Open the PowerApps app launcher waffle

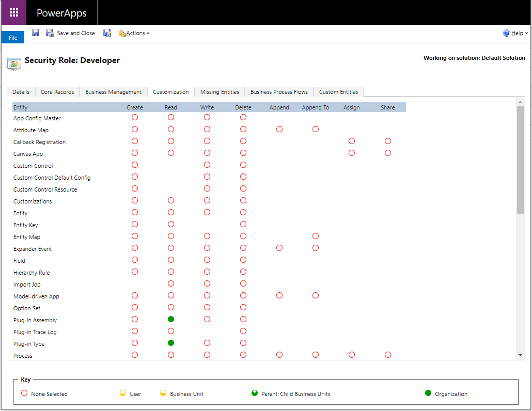(x=14, y=12)
